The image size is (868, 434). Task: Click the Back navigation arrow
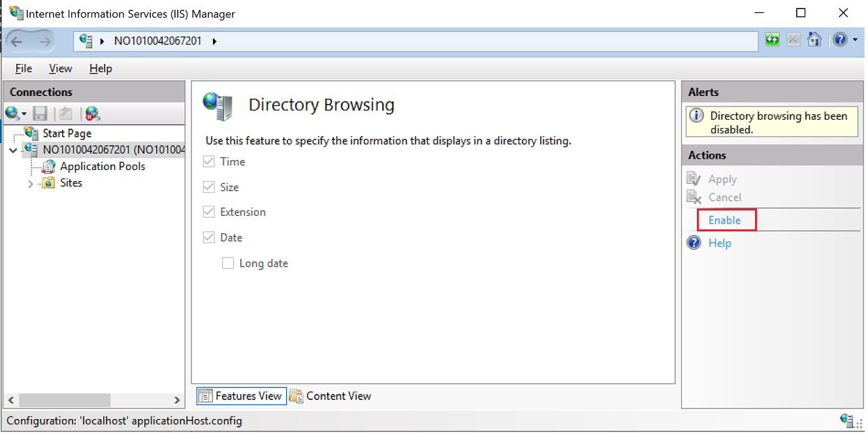pos(18,41)
